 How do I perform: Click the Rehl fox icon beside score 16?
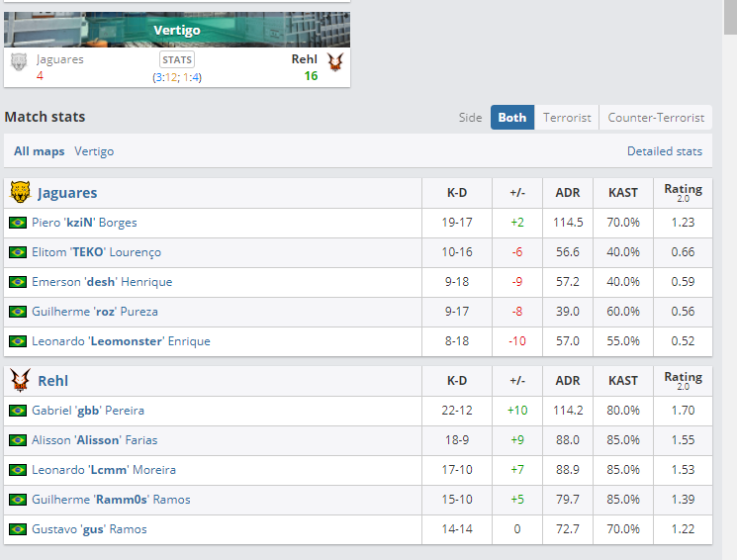(x=335, y=62)
